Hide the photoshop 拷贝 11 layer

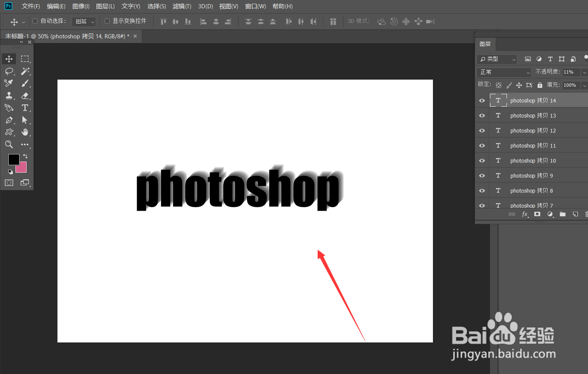point(482,146)
